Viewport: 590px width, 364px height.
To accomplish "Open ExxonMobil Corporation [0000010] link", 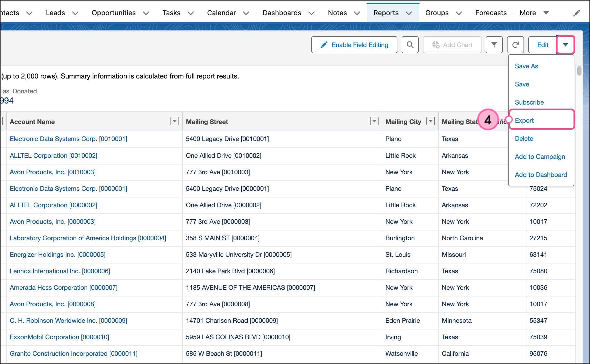I will coord(59,337).
